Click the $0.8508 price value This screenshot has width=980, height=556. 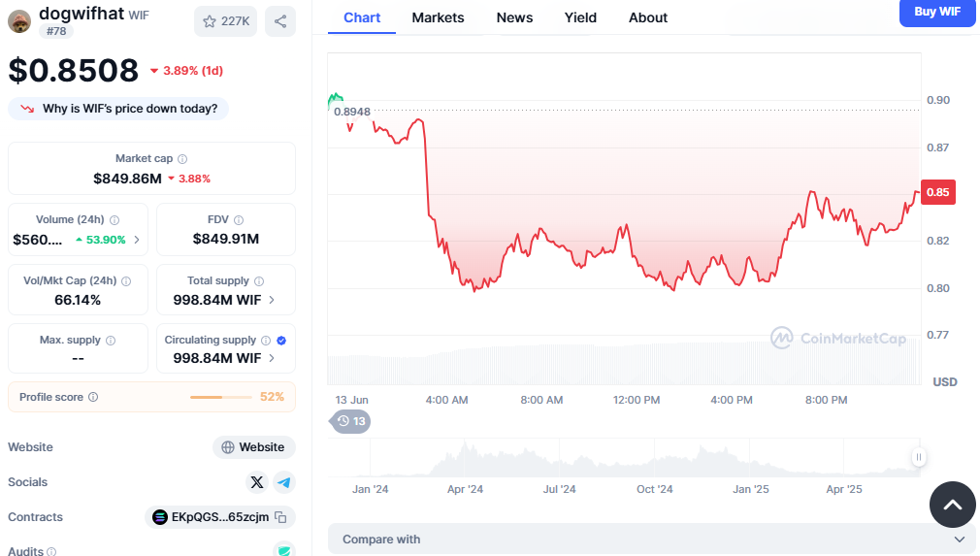pyautogui.click(x=74, y=70)
